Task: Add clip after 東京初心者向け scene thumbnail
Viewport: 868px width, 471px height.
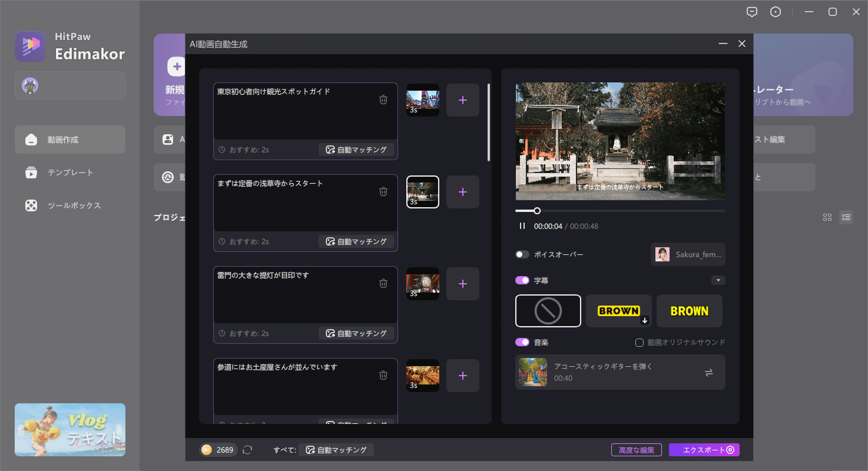Action: click(463, 100)
